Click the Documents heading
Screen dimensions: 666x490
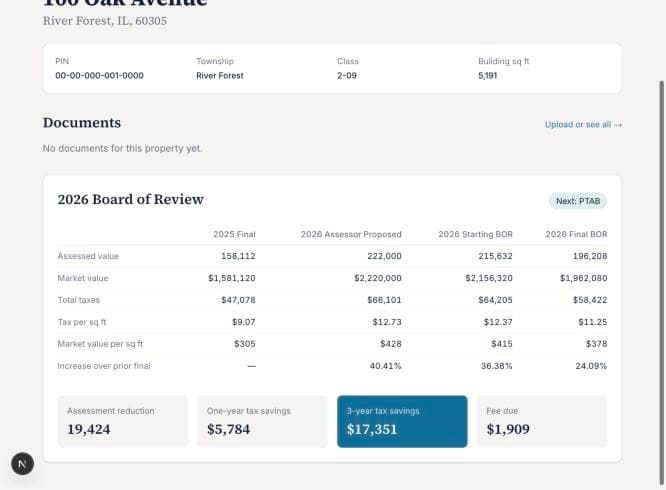tap(82, 123)
